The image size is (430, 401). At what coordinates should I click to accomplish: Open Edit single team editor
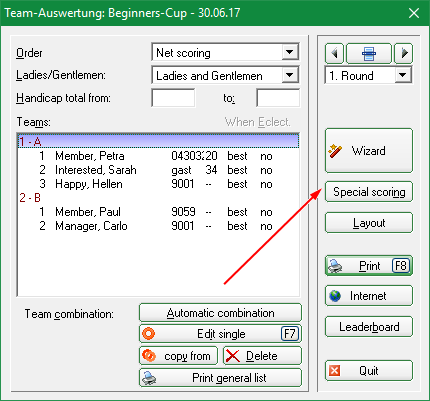[220, 334]
